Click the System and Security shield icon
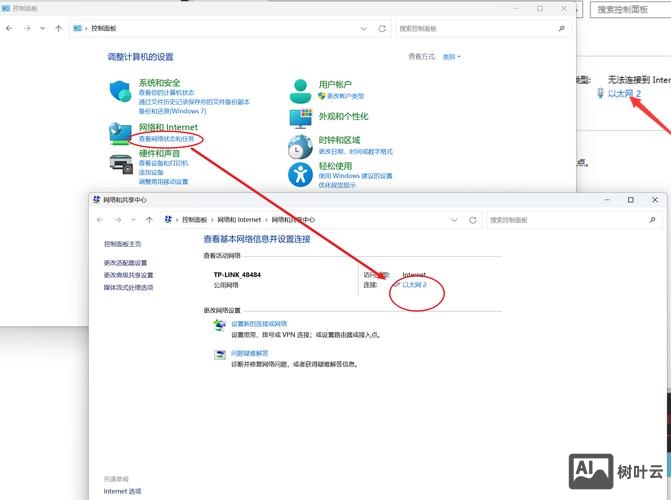Viewport: 671px width, 500px height. point(120,91)
